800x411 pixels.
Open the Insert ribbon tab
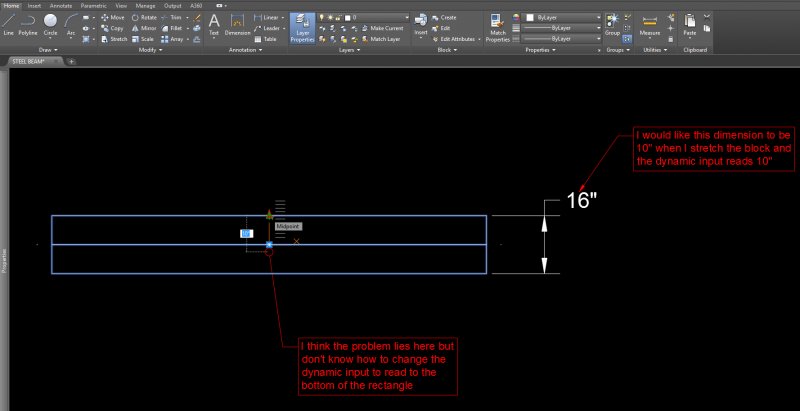tap(34, 6)
